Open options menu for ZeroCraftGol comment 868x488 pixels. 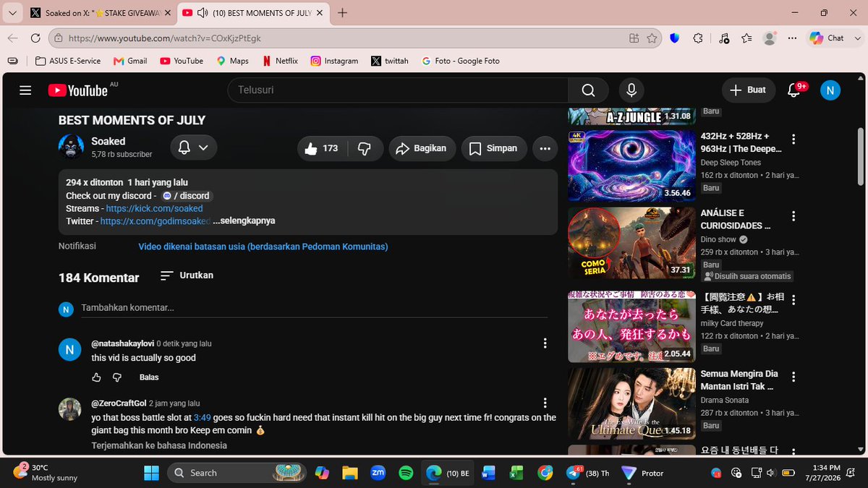click(545, 403)
